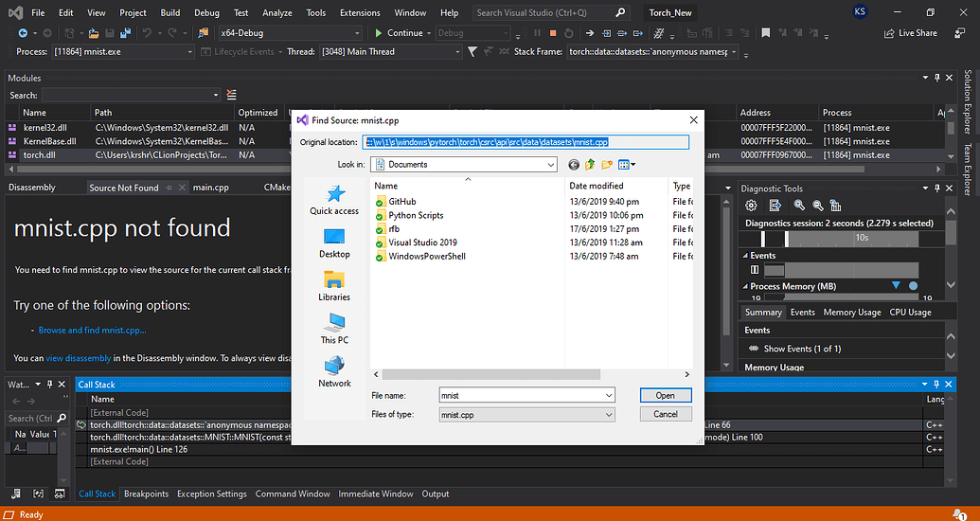Expand the Look in folder dropdown
The width and height of the screenshot is (980, 521).
[x=550, y=165]
